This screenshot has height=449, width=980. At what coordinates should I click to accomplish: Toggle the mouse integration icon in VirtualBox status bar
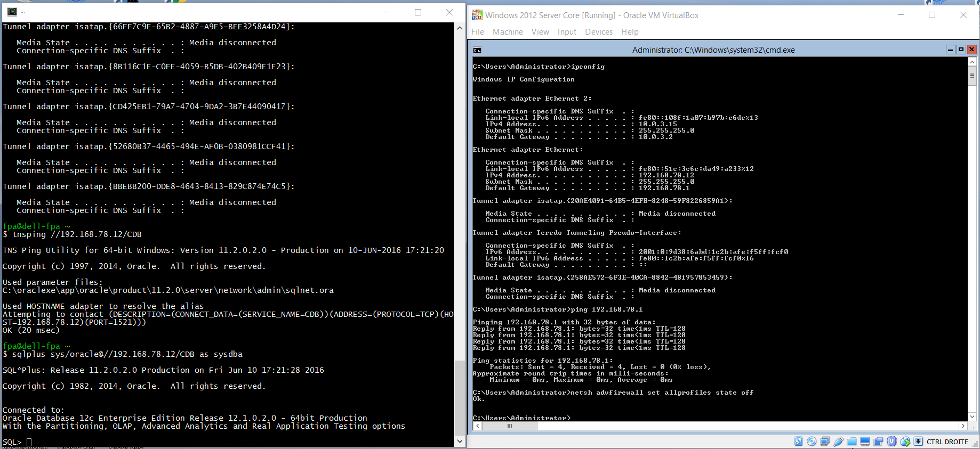tap(905, 442)
